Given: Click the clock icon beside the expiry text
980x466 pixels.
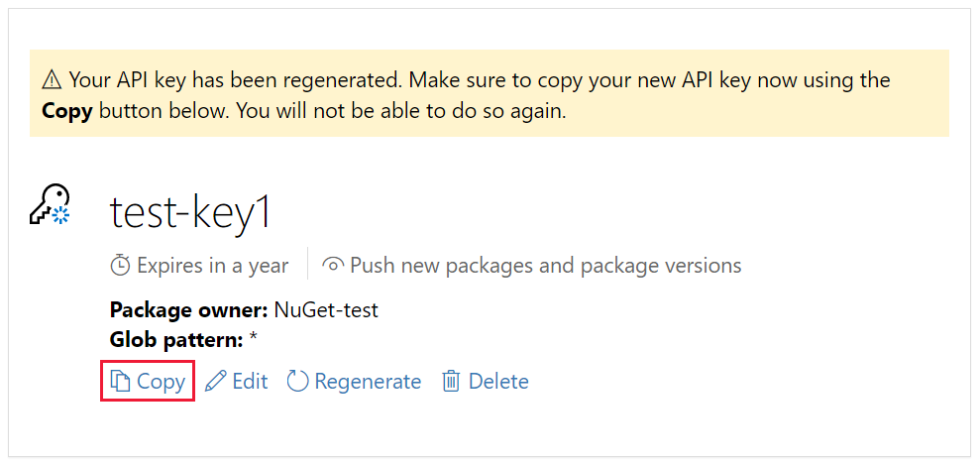Looking at the screenshot, I should click(x=120, y=266).
